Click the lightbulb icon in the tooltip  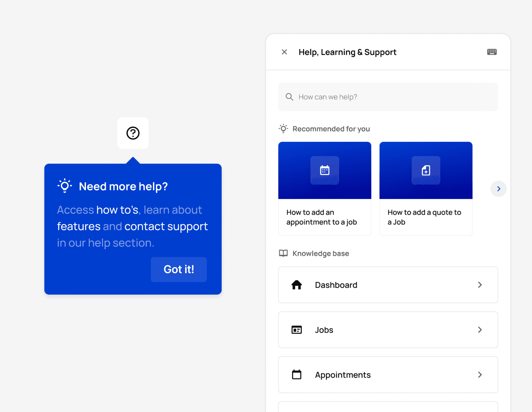pyautogui.click(x=65, y=186)
